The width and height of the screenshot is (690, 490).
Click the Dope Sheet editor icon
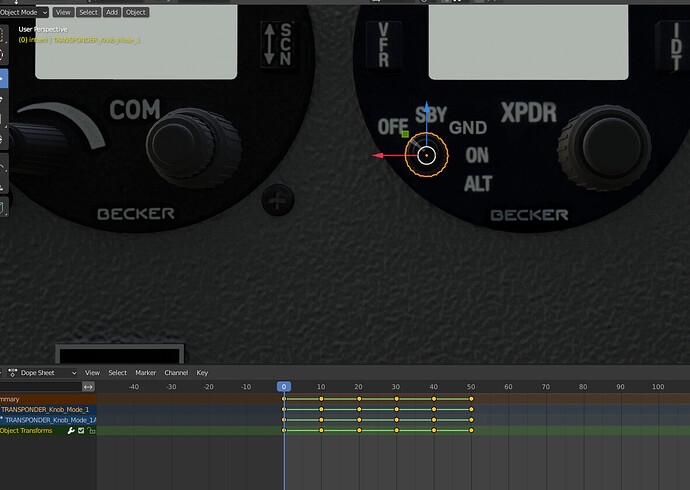12,373
